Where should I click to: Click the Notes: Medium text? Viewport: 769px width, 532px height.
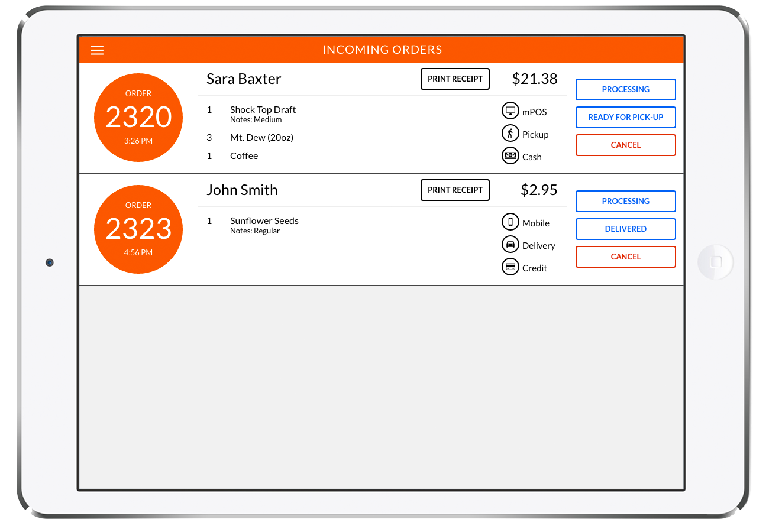[x=256, y=119]
